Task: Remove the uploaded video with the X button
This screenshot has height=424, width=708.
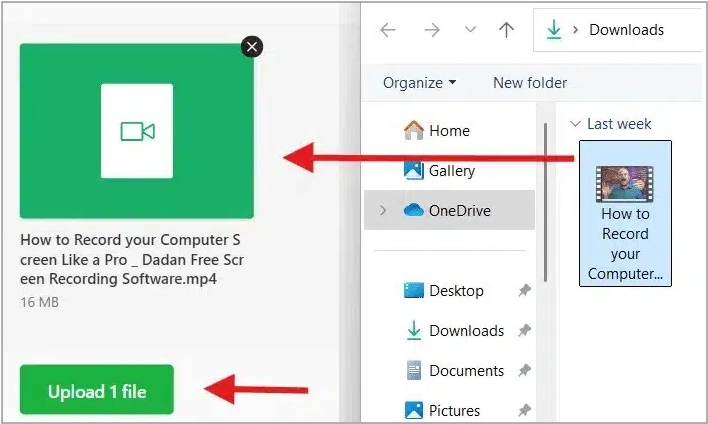Action: point(252,47)
